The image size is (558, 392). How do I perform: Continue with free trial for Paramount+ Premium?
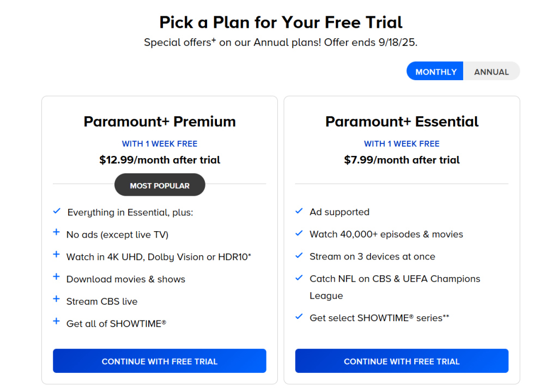(159, 361)
